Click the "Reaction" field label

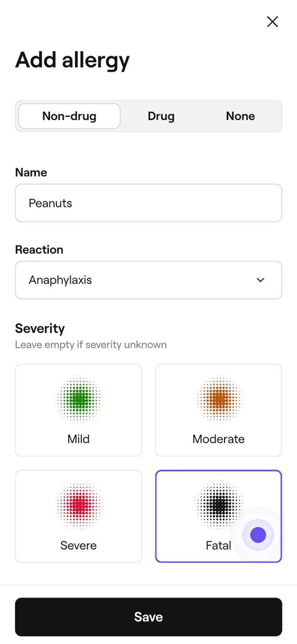tap(39, 249)
